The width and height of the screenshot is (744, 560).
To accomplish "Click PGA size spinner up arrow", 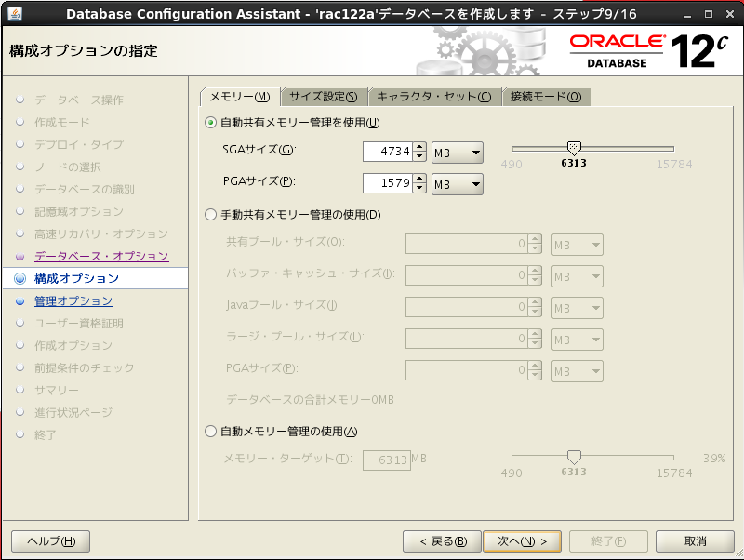I will [419, 179].
